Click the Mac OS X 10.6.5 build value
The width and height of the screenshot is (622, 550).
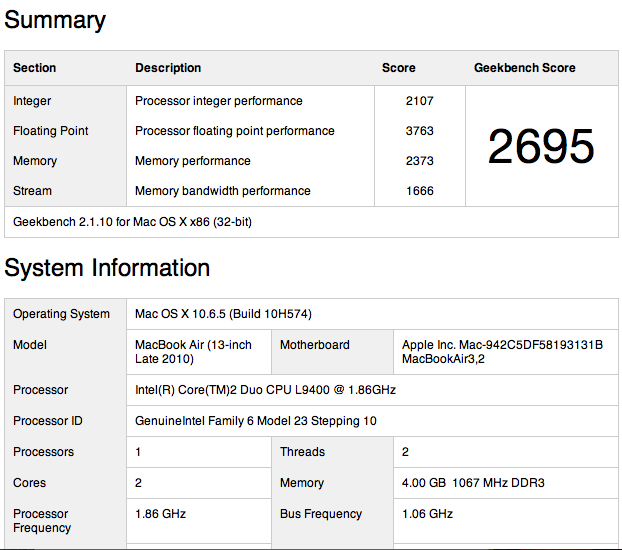(223, 314)
